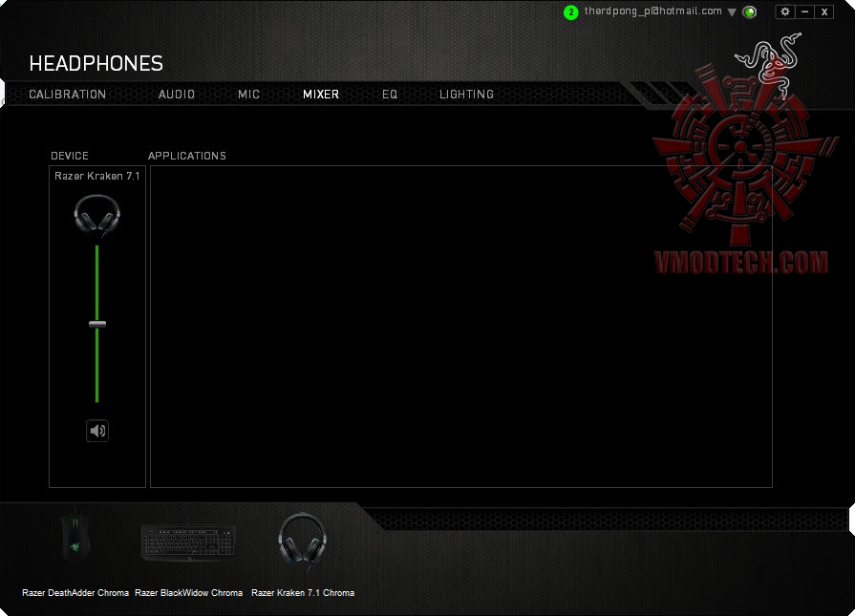Click the Razer Kraken 7.1 device name label

97,176
